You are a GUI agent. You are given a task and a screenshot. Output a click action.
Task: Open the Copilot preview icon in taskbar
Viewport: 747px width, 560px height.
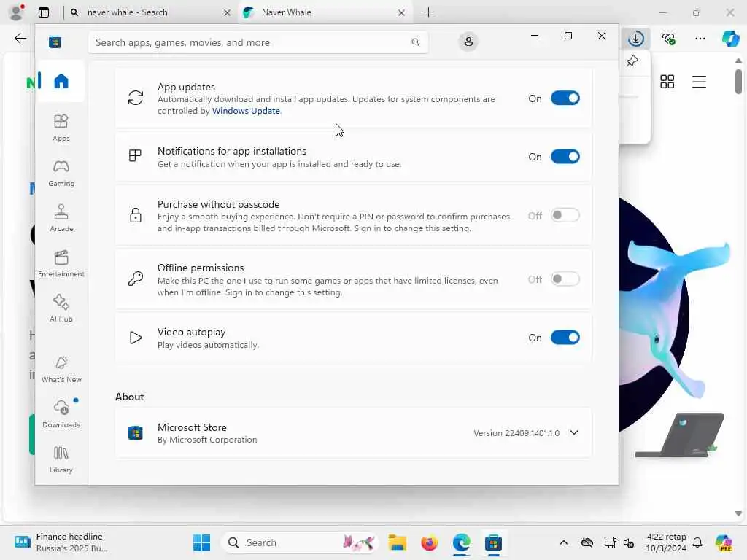click(x=723, y=542)
